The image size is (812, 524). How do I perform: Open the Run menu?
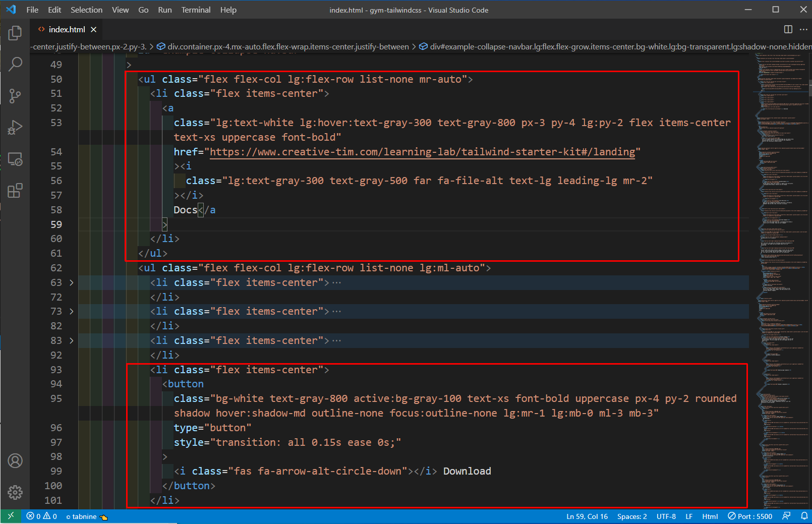[x=165, y=10]
